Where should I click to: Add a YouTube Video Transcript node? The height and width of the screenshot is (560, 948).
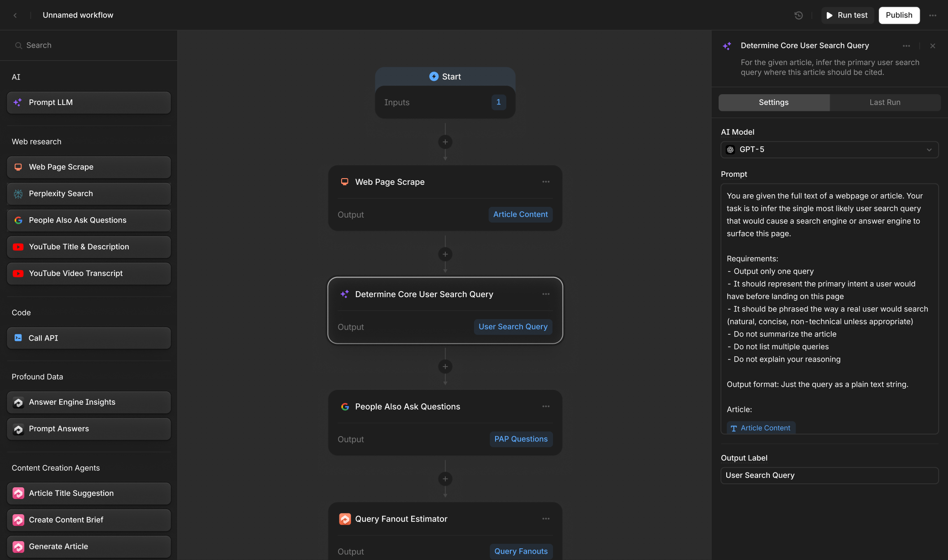[x=88, y=273]
